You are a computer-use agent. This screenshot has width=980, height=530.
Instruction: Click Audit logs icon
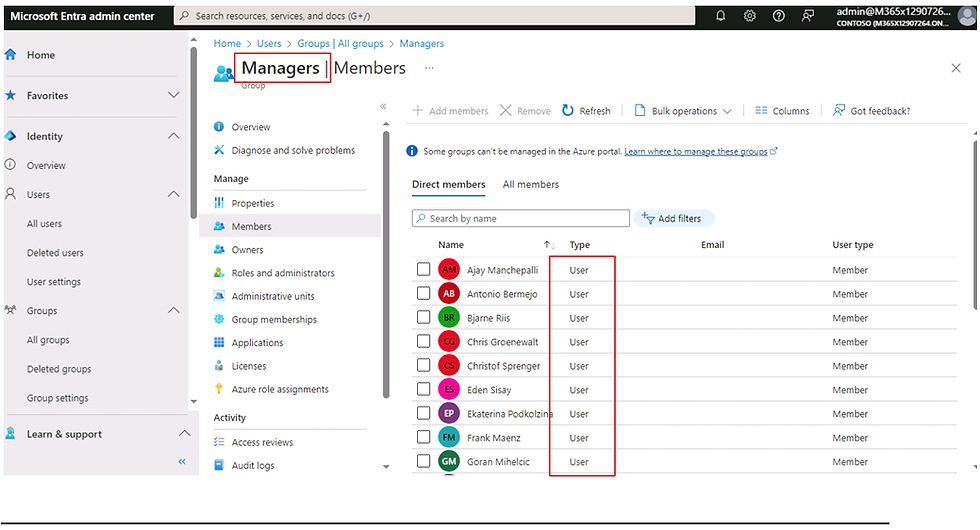click(x=219, y=465)
